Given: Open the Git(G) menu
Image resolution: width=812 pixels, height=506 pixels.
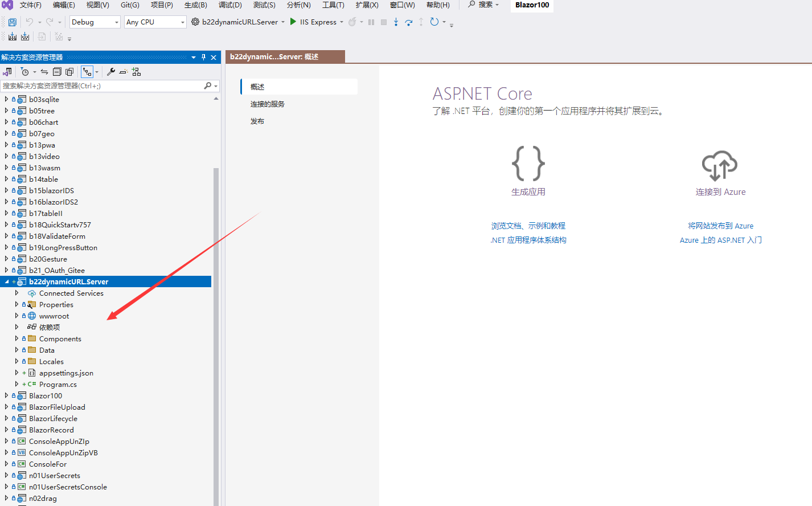Looking at the screenshot, I should [x=130, y=5].
